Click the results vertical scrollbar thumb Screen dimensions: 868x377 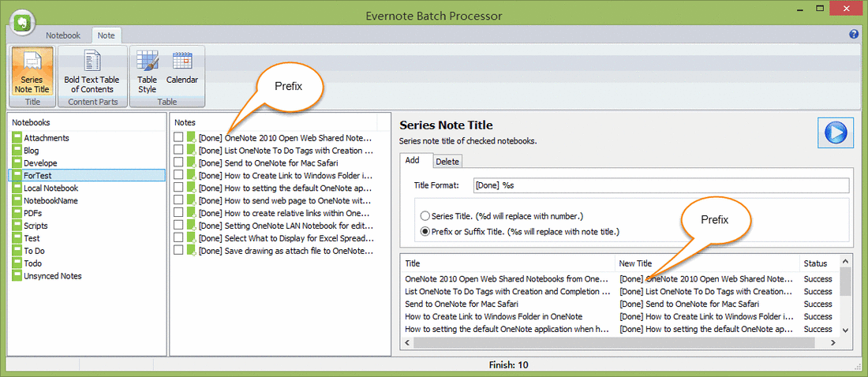tap(845, 282)
